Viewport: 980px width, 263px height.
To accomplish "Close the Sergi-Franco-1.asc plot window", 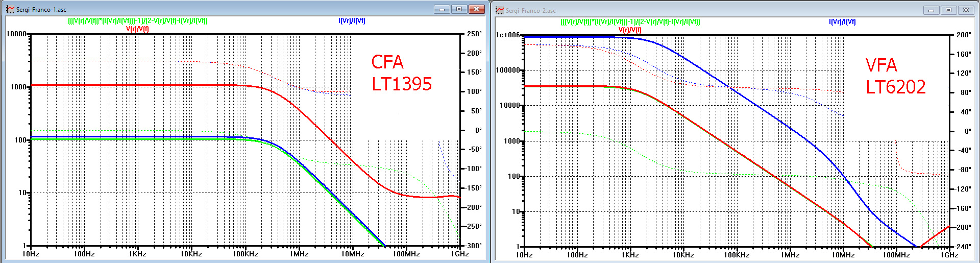I will (x=476, y=9).
